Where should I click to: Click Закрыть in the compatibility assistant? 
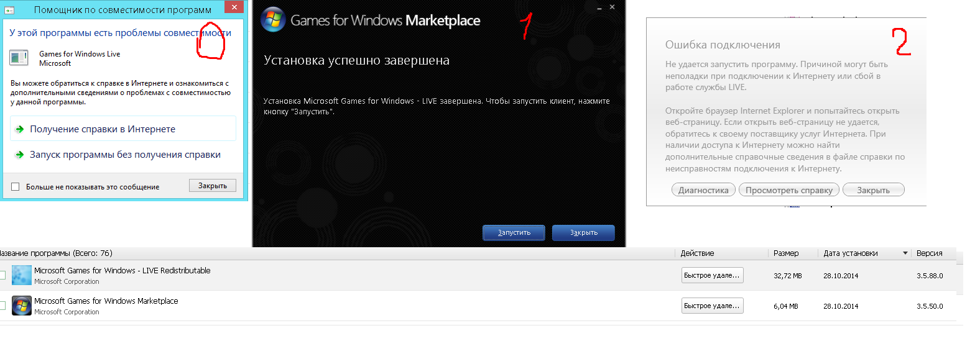click(213, 186)
